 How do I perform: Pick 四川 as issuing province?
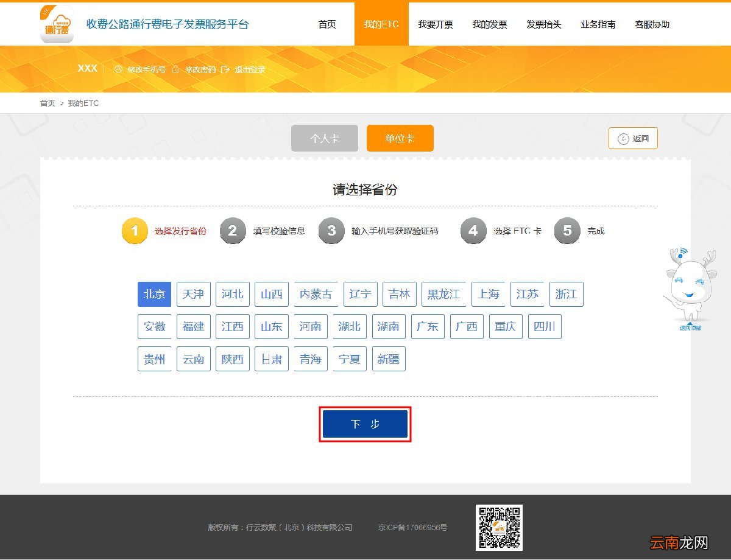point(544,326)
